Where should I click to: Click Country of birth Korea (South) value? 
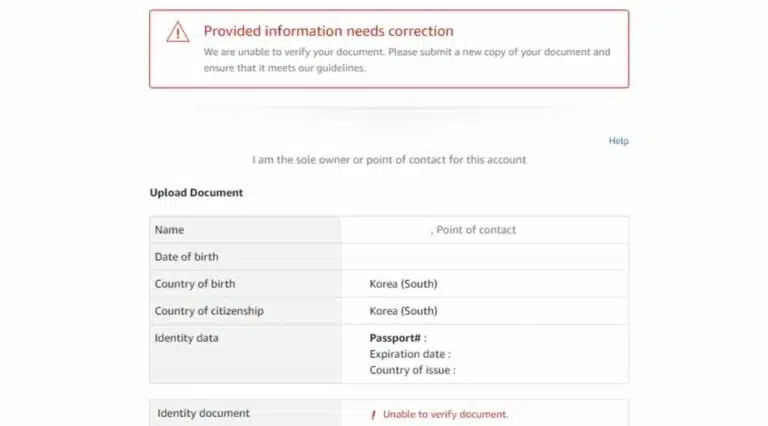403,284
